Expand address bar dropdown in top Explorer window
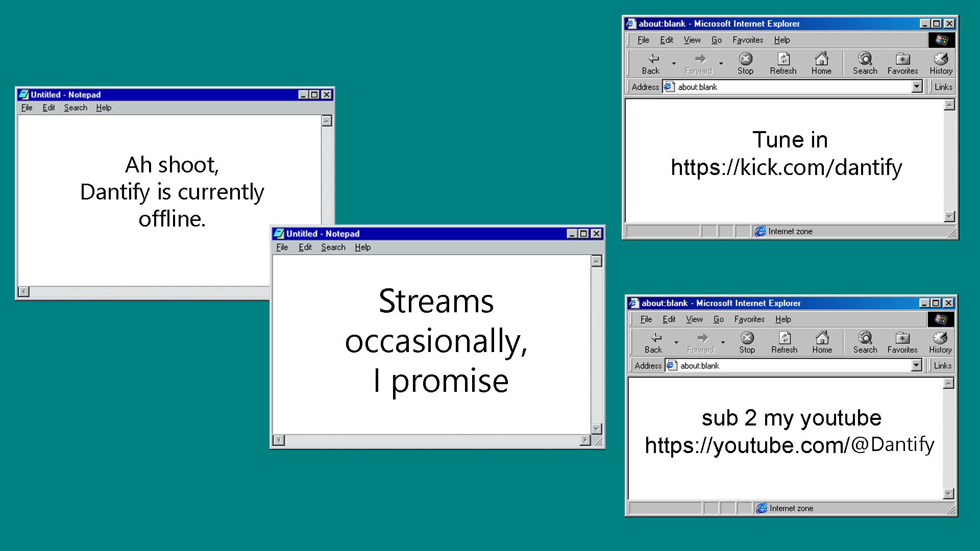 pos(917,86)
